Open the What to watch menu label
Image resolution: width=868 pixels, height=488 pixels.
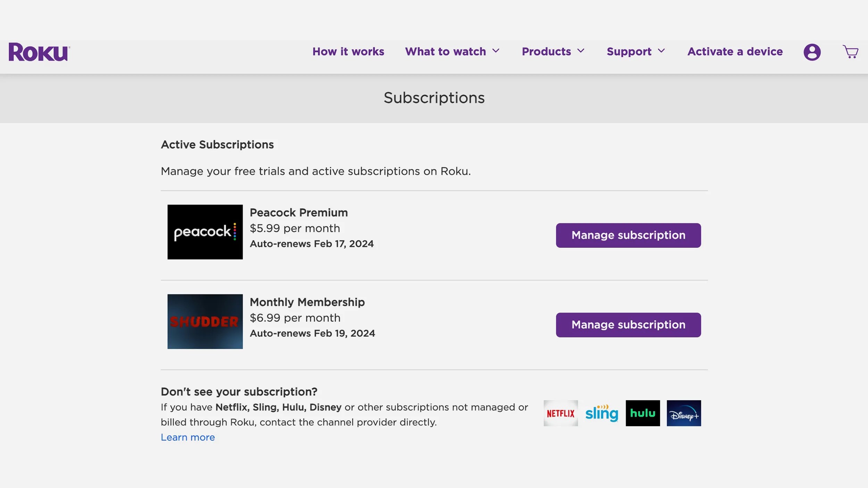tap(445, 51)
